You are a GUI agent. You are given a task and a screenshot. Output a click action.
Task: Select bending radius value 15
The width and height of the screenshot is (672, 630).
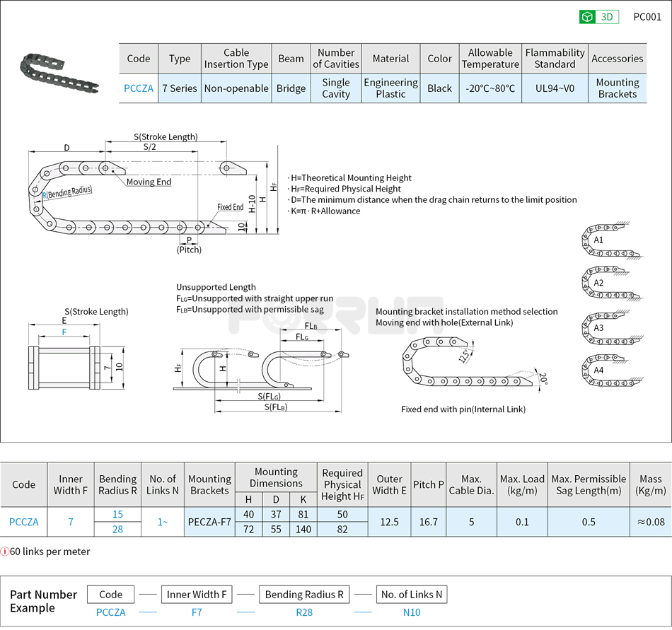point(117,515)
